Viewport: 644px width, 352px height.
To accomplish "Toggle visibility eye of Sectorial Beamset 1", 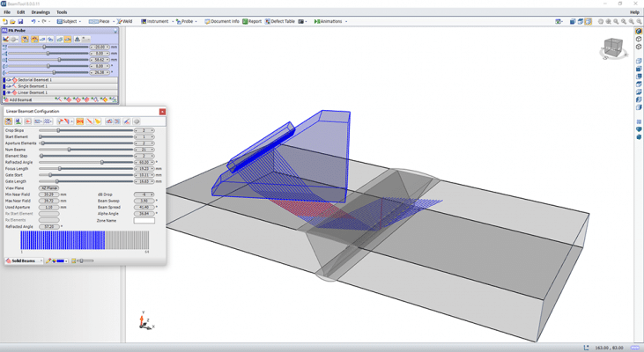I will pyautogui.click(x=9, y=80).
